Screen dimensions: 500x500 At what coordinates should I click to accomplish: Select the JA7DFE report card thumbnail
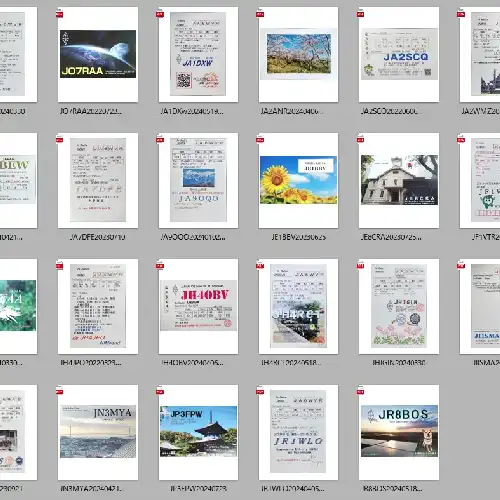[98, 180]
